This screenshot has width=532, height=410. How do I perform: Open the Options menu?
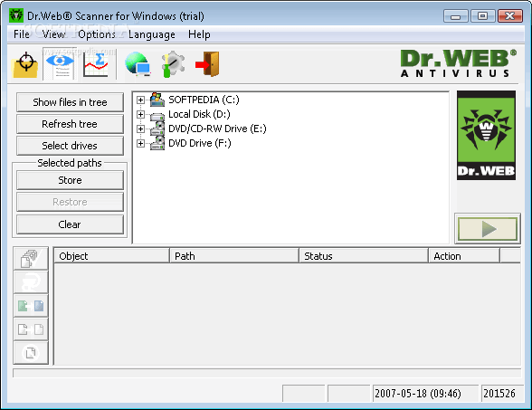click(97, 34)
